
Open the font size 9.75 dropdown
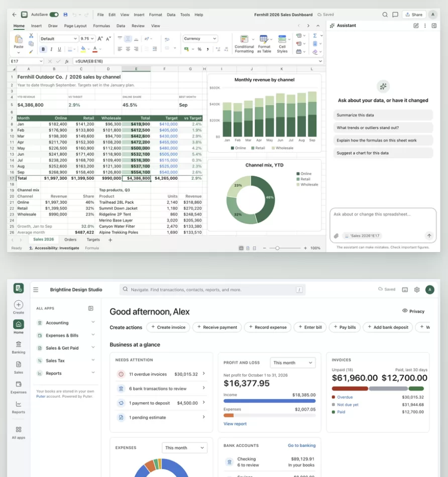tap(87, 39)
